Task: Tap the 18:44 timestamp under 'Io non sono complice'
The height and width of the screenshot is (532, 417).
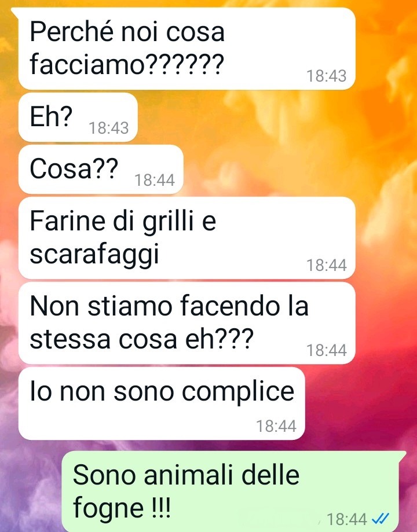Action: tap(276, 426)
